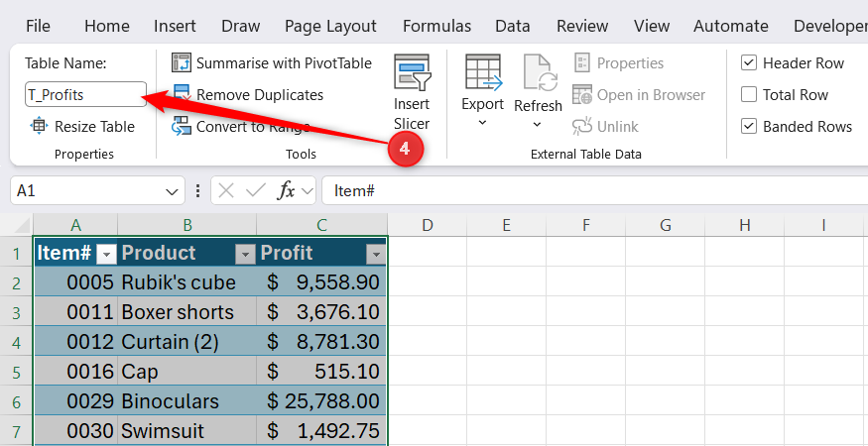Open the Automate tab

tap(731, 26)
